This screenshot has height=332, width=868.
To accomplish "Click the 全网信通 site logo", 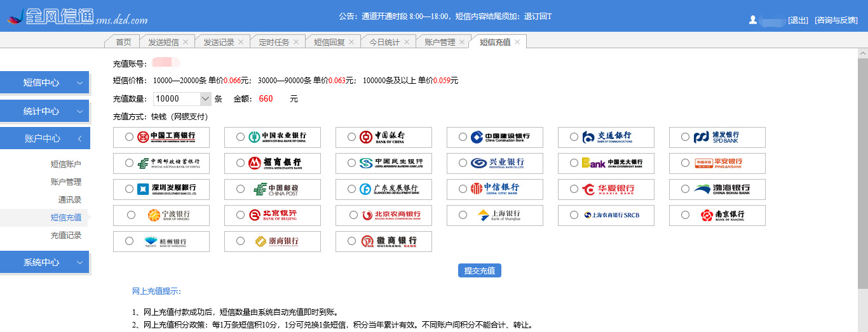I will click(x=77, y=16).
